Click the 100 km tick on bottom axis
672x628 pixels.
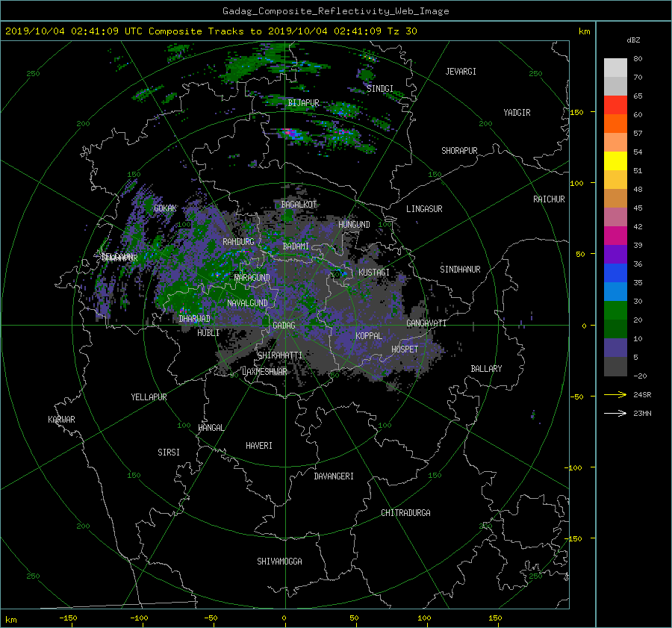[x=424, y=618]
